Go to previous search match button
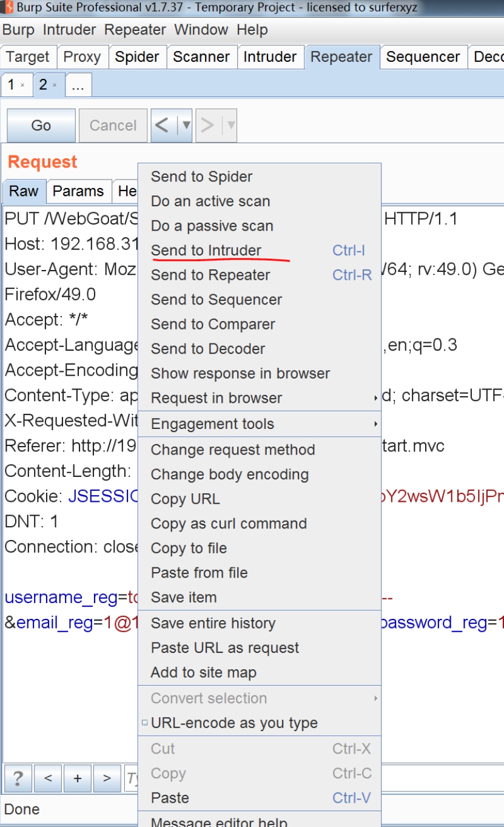This screenshot has height=827, width=504. (49, 778)
